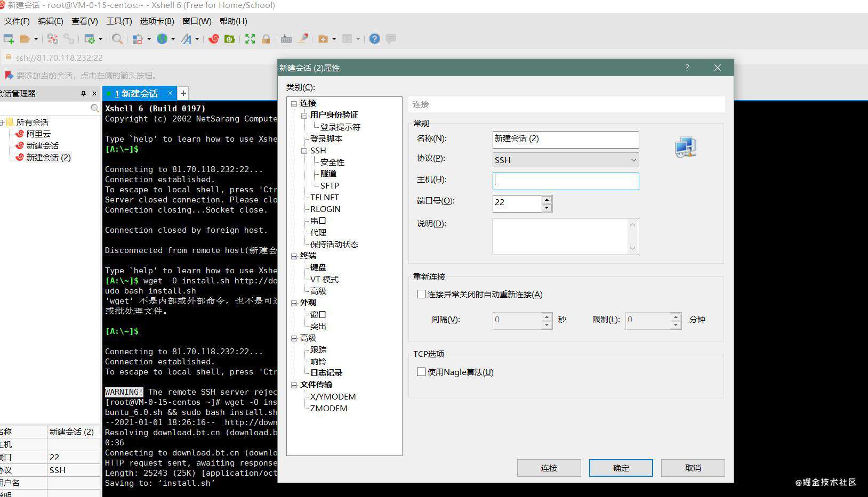
Task: Decrease the port number with down arrow
Action: (546, 208)
